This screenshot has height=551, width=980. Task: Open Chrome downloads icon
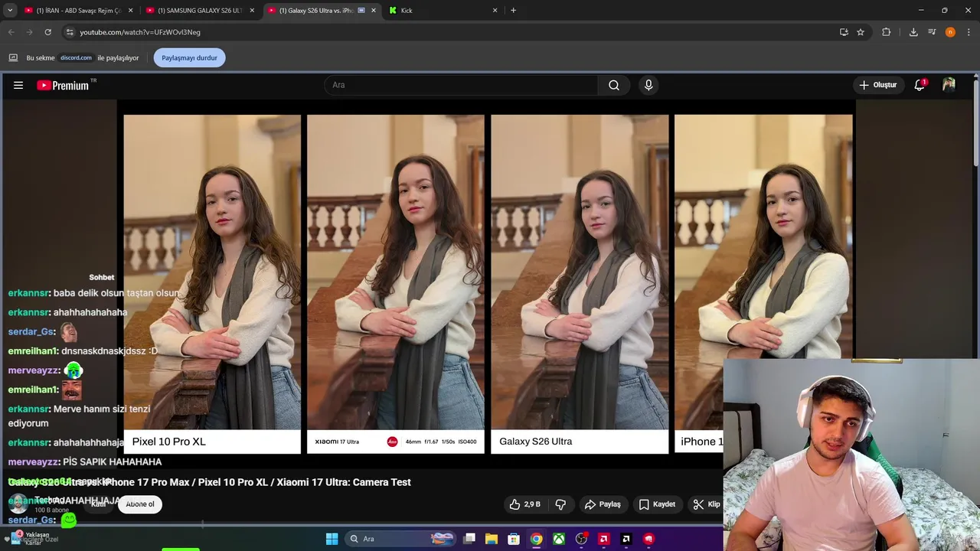(x=913, y=32)
